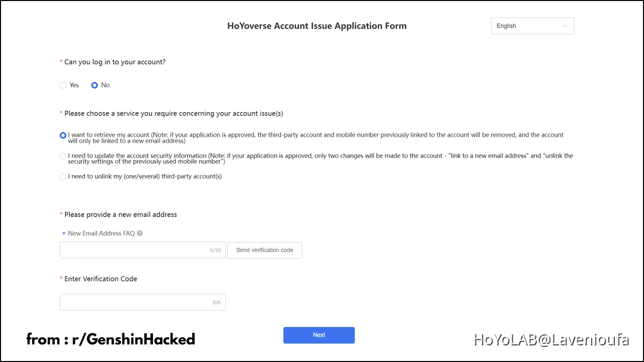Click the Send verification code button
The height and width of the screenshot is (362, 644).
pos(264,250)
